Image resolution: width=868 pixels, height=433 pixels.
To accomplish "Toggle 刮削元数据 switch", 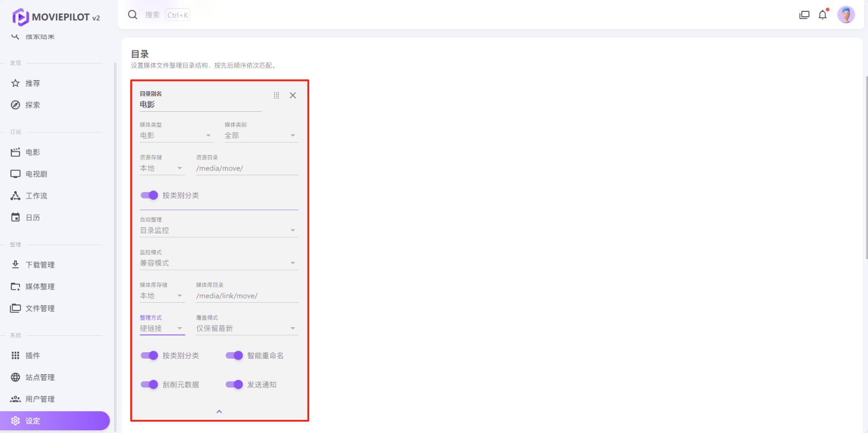I will 149,385.
